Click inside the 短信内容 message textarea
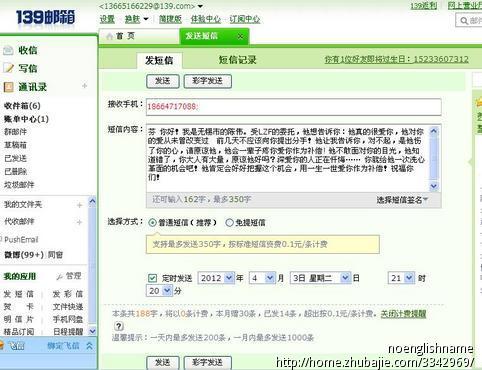Image resolution: width=482 pixels, height=370 pixels. [x=288, y=158]
